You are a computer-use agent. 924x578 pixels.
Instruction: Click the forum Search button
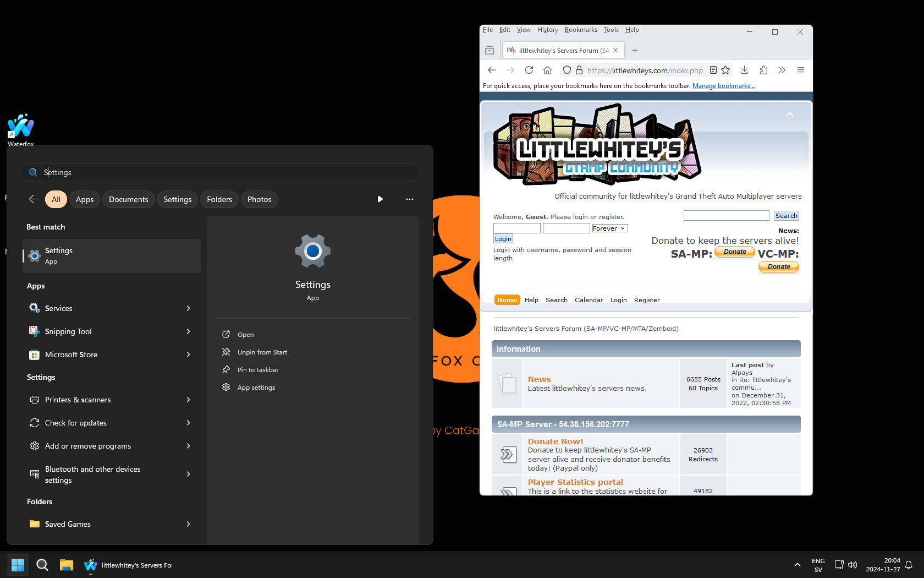(x=786, y=216)
